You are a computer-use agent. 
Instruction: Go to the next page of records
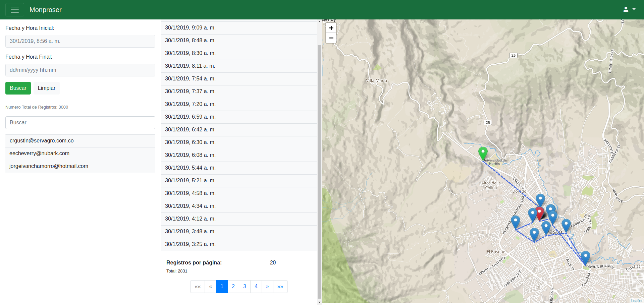tap(267, 287)
